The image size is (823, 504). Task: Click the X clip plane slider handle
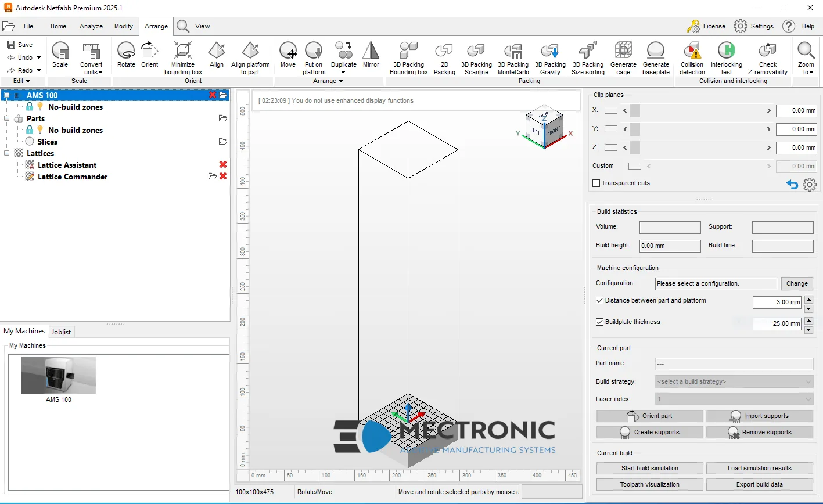pyautogui.click(x=635, y=110)
